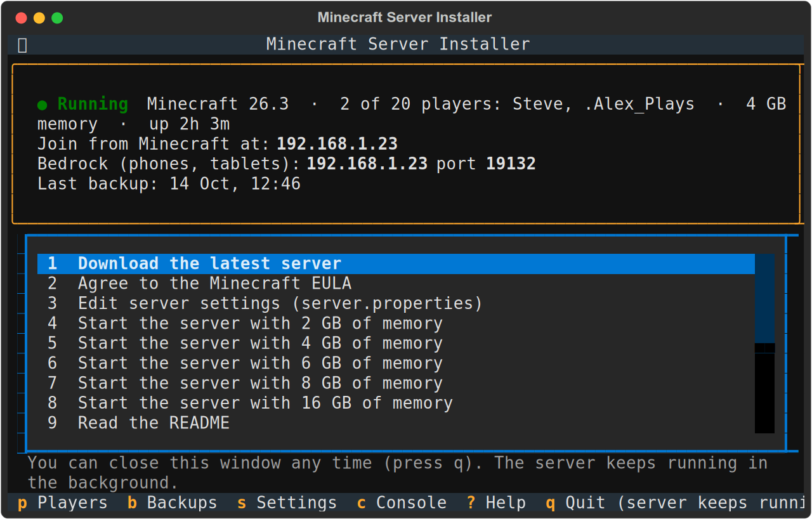Click the Last backup timestamp 14 Oct, 12:46
This screenshot has height=519, width=812.
coord(235,184)
